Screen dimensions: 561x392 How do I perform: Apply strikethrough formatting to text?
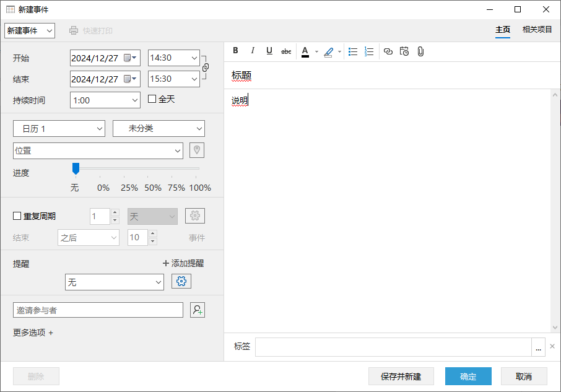click(x=286, y=51)
